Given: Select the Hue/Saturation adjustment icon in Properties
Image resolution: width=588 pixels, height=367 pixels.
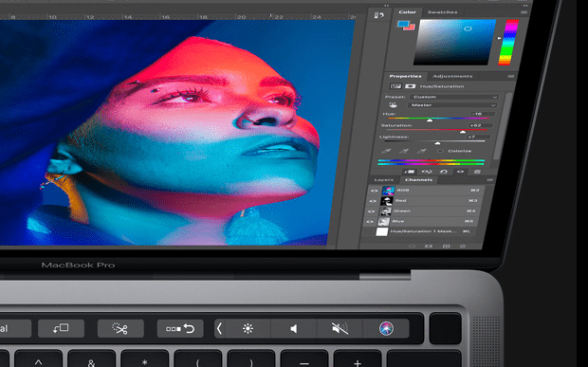Looking at the screenshot, I should (395, 86).
